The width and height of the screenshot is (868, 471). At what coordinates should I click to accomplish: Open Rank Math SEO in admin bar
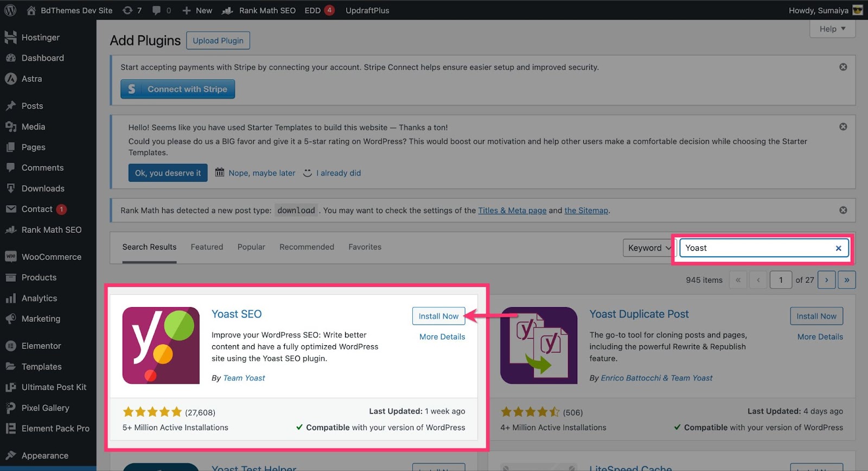pyautogui.click(x=259, y=10)
